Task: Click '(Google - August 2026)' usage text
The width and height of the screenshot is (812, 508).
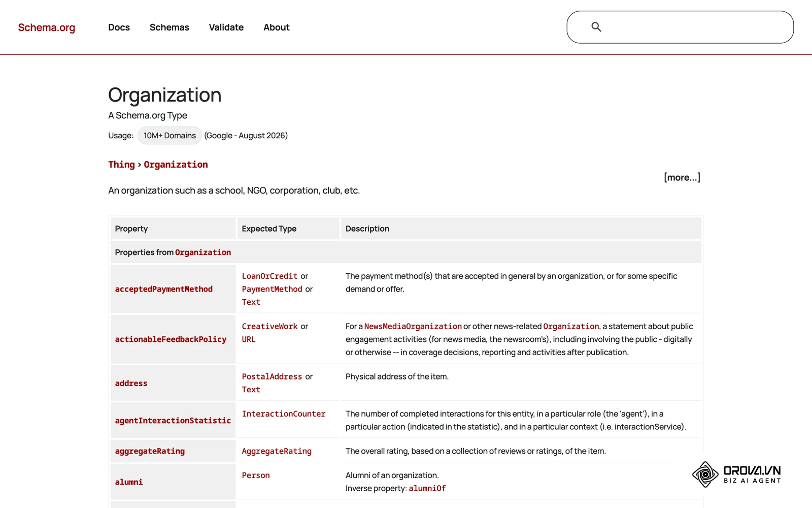Action: coord(246,136)
